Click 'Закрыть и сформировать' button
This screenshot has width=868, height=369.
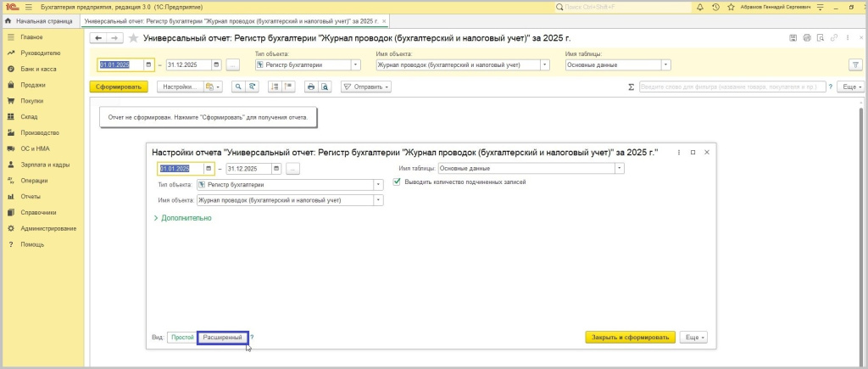click(x=630, y=338)
